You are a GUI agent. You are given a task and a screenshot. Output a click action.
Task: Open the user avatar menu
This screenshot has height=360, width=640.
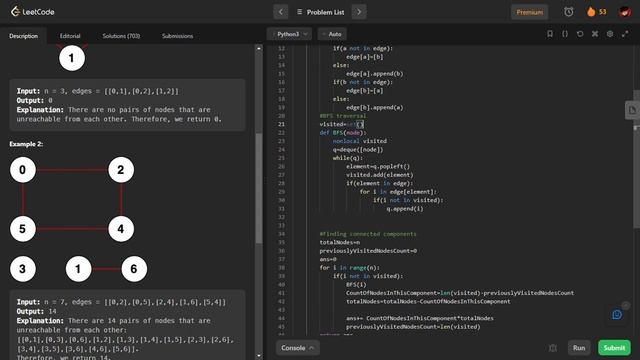tap(624, 12)
